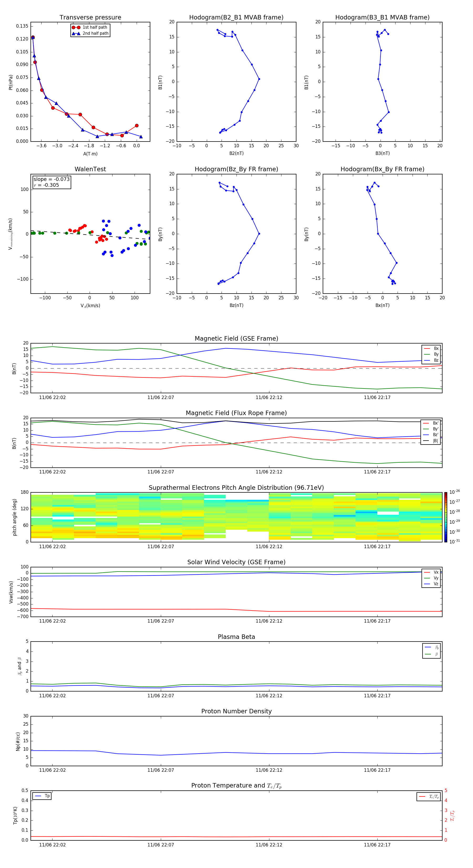Click the 'r = -0.305' annotation
473x868 pixels.
(46, 185)
